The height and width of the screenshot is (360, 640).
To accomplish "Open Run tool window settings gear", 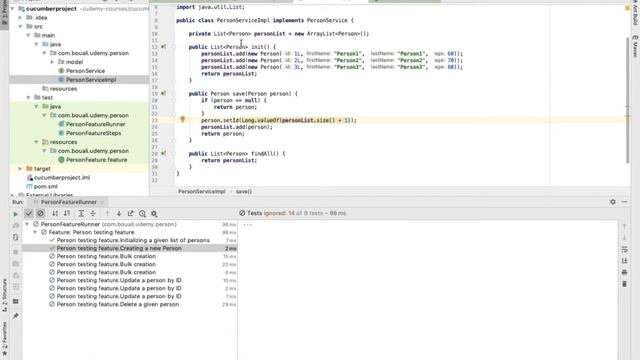I will pos(613,202).
